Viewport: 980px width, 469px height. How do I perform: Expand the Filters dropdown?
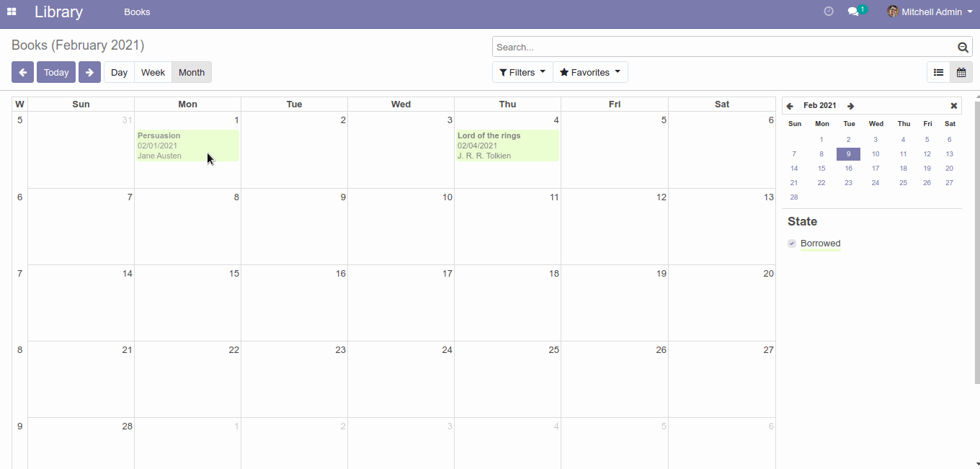[522, 72]
